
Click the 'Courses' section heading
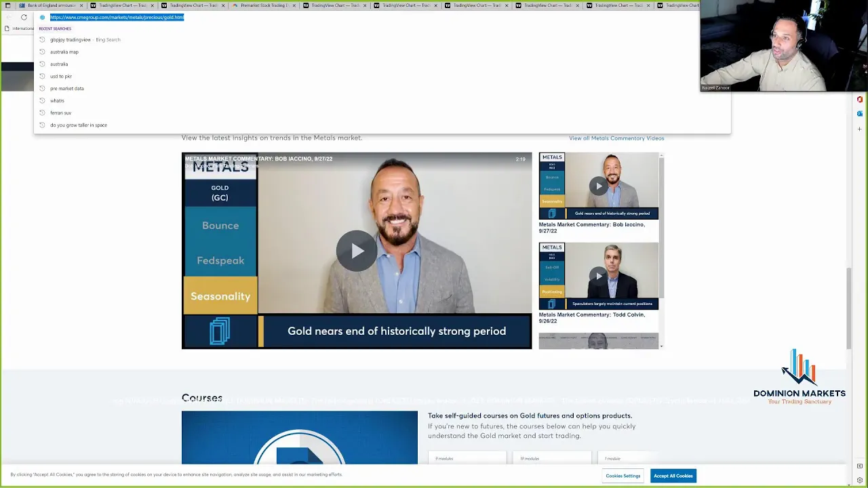[x=202, y=398]
